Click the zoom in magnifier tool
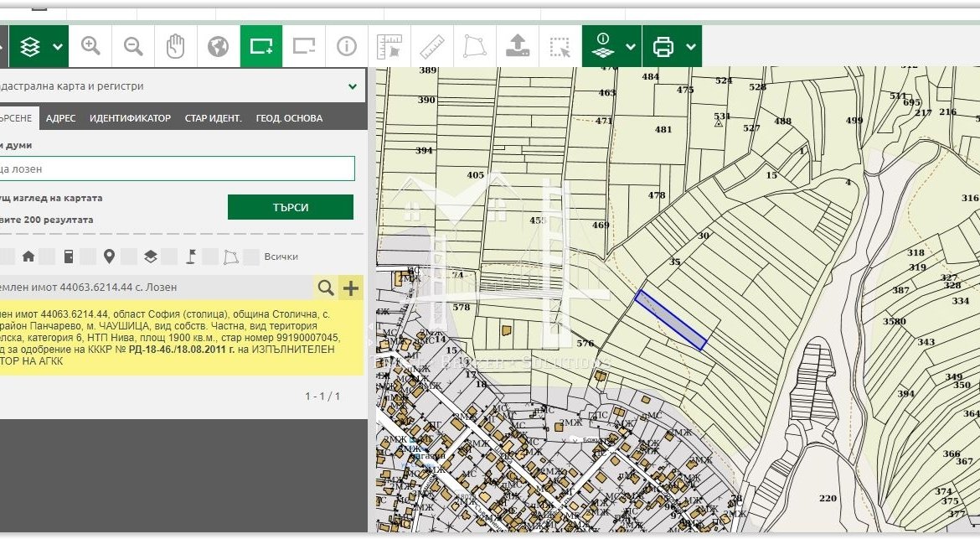The width and height of the screenshot is (980, 539). point(90,47)
